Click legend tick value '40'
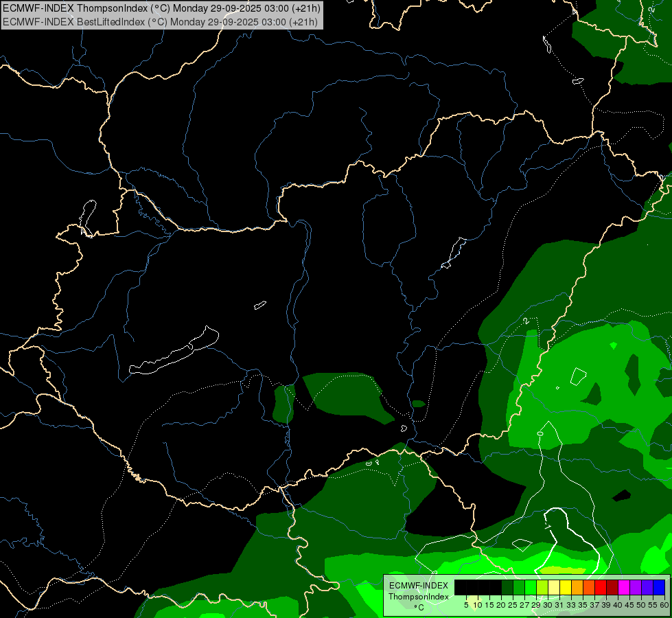 coord(618,605)
